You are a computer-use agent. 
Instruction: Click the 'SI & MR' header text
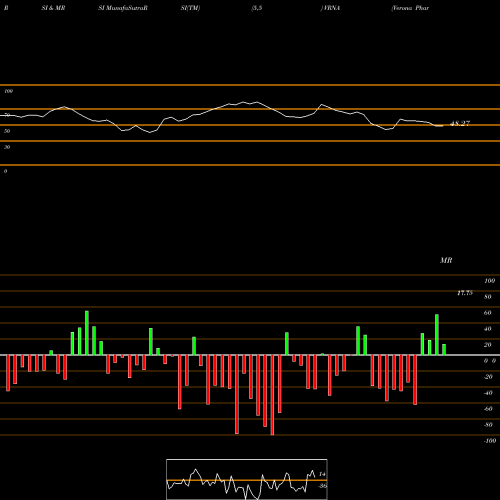point(53,8)
